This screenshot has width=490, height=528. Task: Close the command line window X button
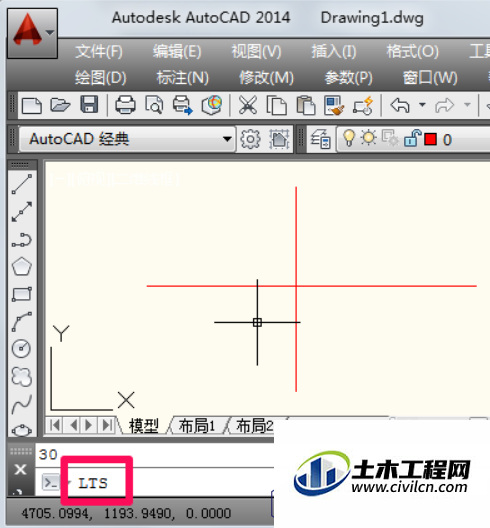tap(20, 469)
